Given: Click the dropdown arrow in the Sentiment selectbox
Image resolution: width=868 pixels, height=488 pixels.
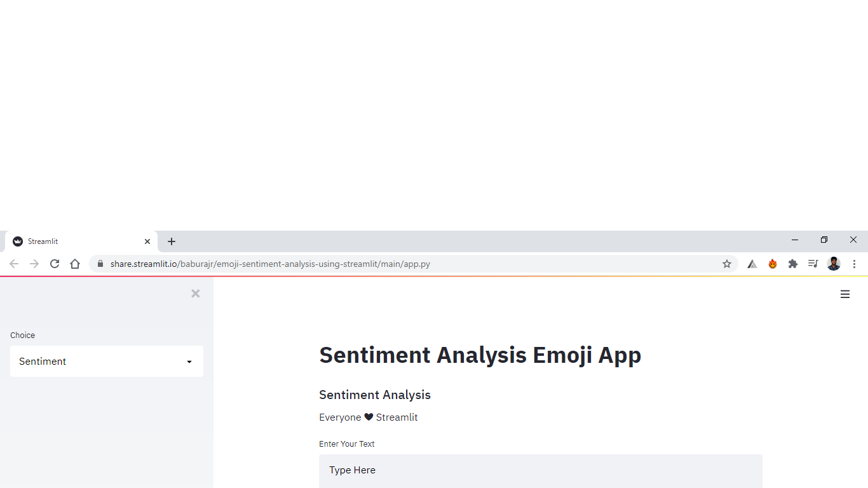Looking at the screenshot, I should [189, 362].
